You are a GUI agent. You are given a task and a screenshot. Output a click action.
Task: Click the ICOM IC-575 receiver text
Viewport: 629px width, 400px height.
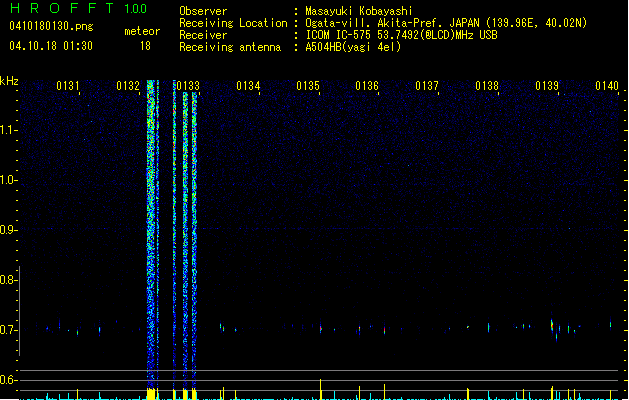coord(401,35)
